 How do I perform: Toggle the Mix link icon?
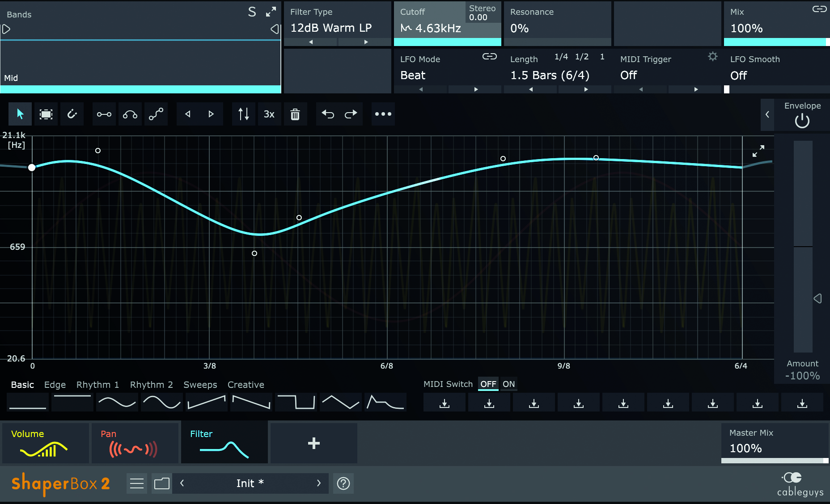click(819, 9)
